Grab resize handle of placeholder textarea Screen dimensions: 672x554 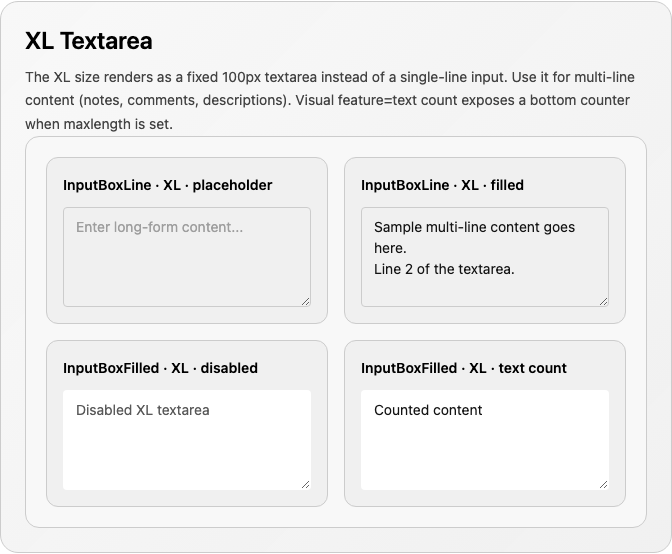click(x=306, y=302)
